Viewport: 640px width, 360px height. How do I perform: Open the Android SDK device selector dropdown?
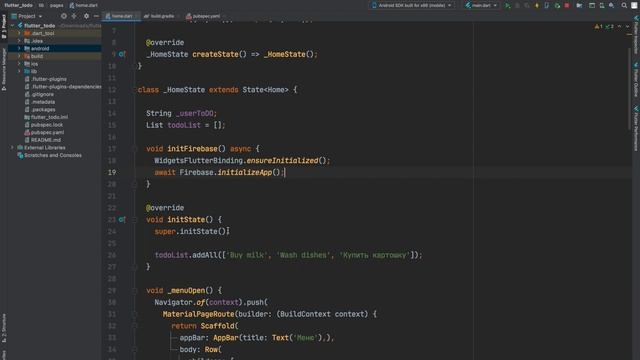(412, 6)
